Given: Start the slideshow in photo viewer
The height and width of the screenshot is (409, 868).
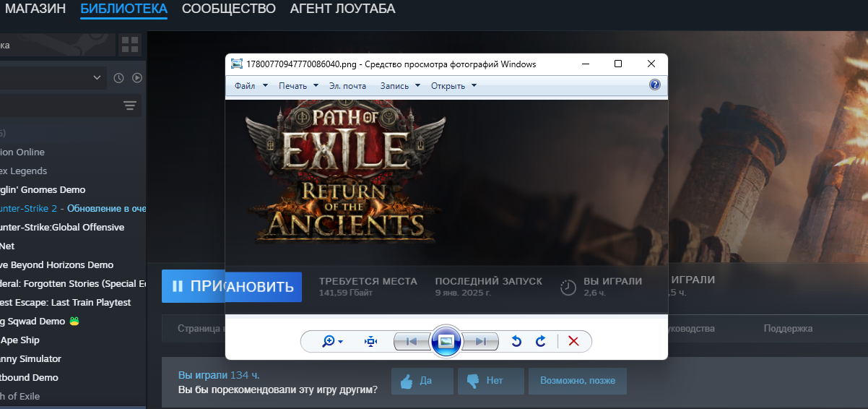Looking at the screenshot, I should coord(446,341).
